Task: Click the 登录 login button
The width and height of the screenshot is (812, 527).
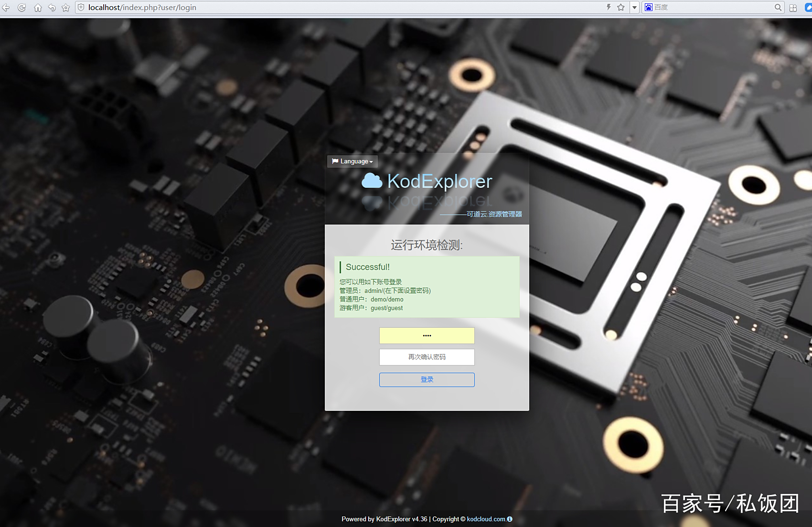Action: pyautogui.click(x=427, y=380)
